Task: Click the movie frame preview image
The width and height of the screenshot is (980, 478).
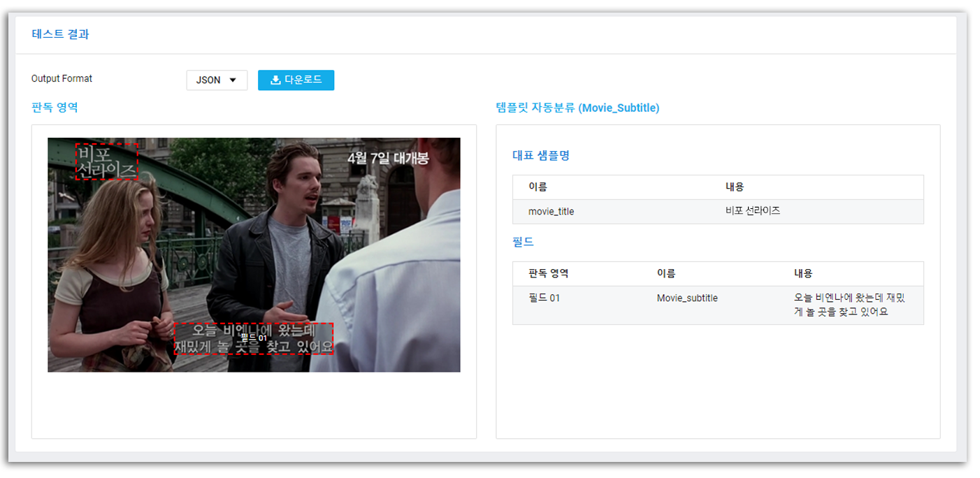Action: tap(254, 254)
